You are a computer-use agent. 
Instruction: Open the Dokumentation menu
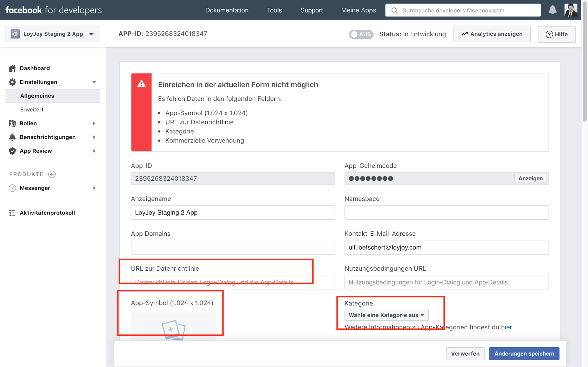(226, 10)
